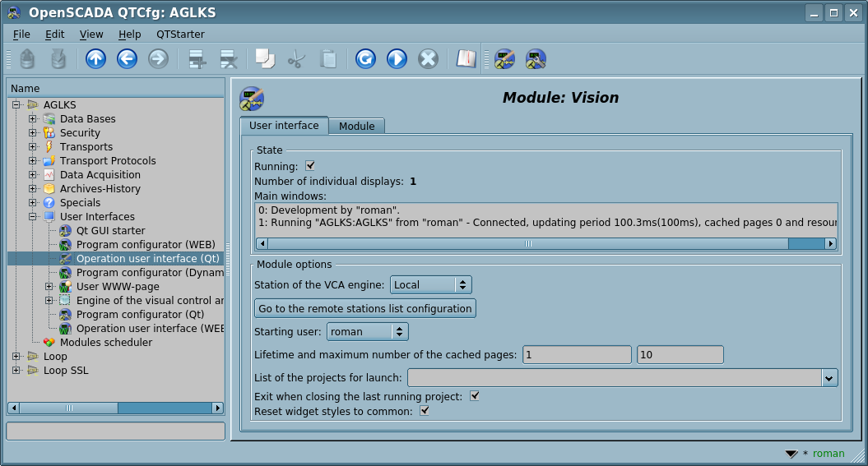Viewport: 868px width, 466px height.
Task: Switch to the Module tab
Action: coord(356,126)
